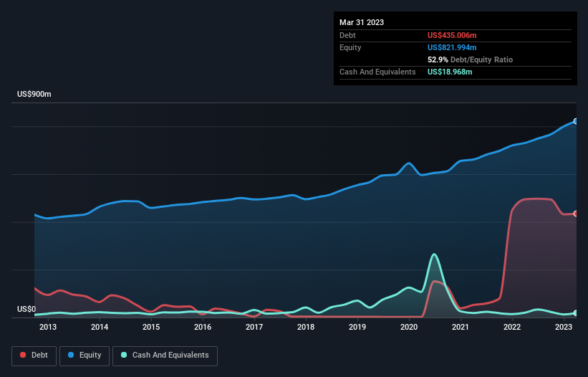Click the 2013 x-axis label

click(x=48, y=327)
